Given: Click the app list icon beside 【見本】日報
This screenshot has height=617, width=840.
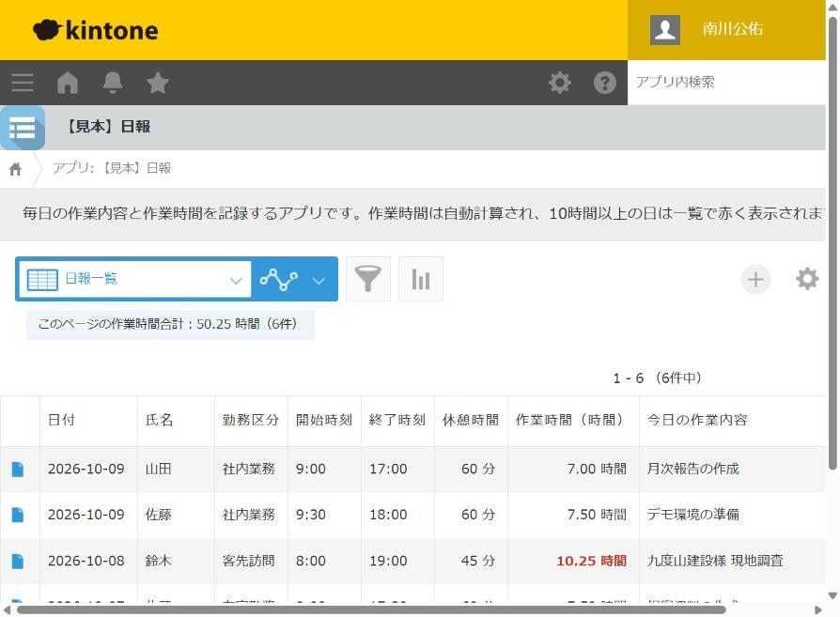Looking at the screenshot, I should pyautogui.click(x=22, y=128).
